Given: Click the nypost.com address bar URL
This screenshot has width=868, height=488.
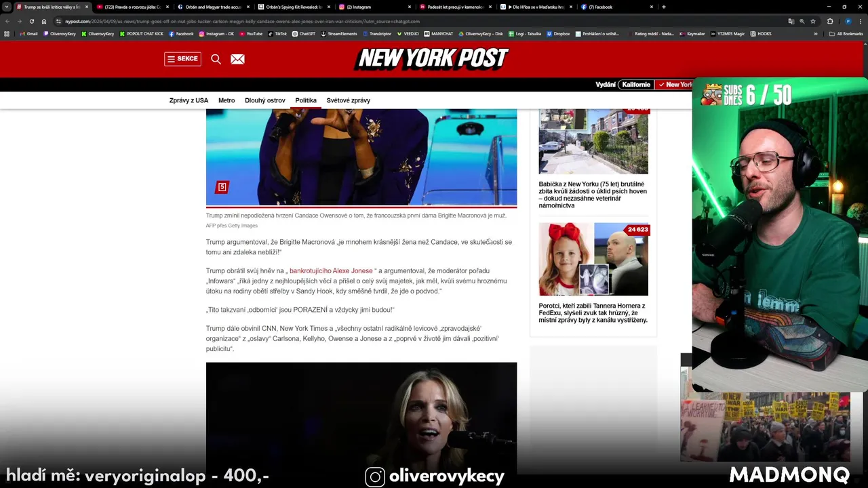Looking at the screenshot, I should coord(242,21).
